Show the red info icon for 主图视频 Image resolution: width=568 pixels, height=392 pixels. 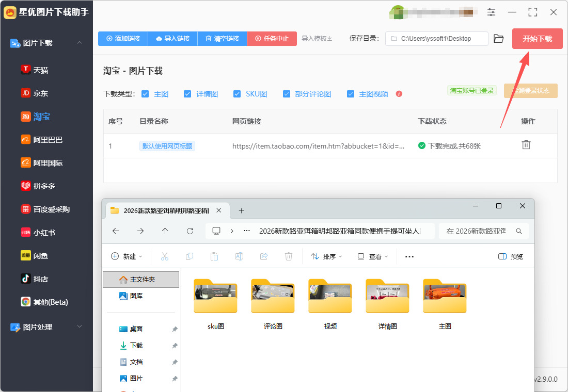pos(399,94)
